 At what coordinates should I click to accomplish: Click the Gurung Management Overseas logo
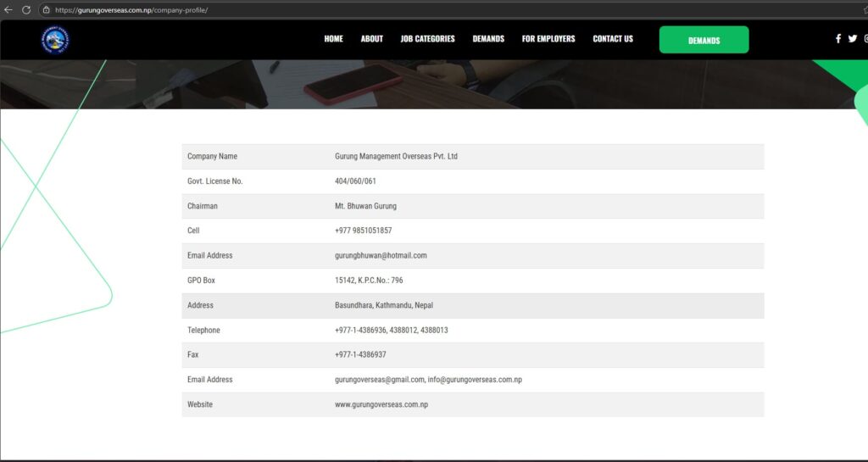click(54, 39)
